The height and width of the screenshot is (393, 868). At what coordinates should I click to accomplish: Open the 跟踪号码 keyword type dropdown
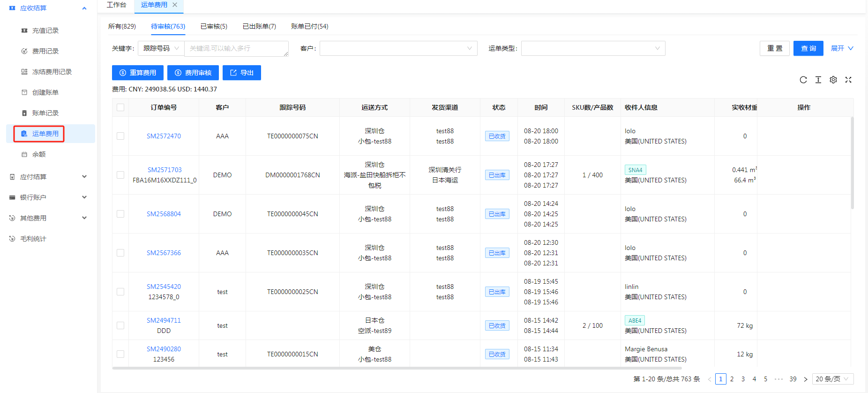click(x=161, y=48)
